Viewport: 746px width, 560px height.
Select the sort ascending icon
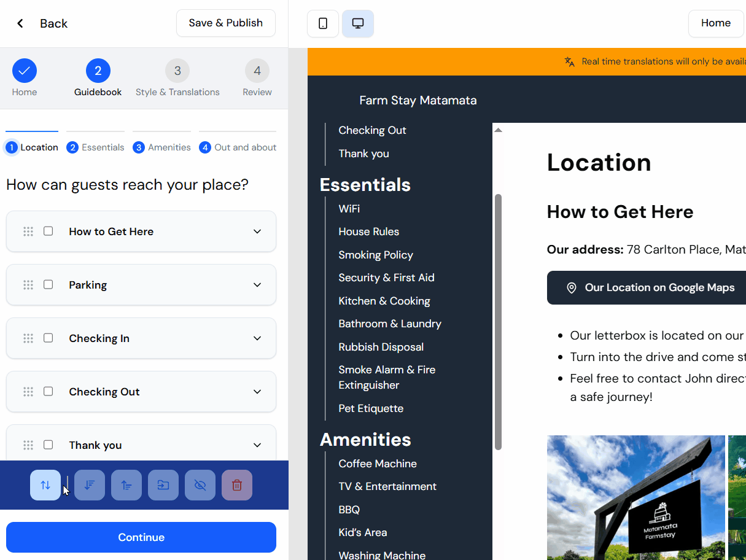pos(126,484)
